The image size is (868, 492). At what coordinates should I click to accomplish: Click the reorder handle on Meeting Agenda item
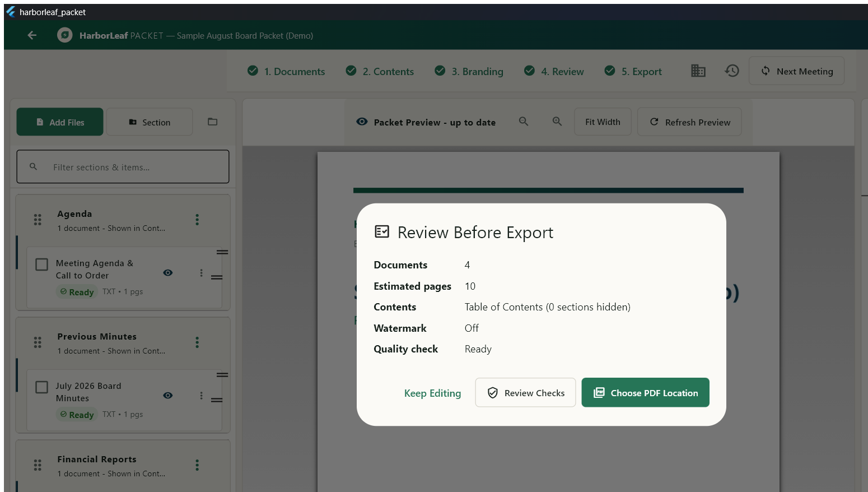217,277
